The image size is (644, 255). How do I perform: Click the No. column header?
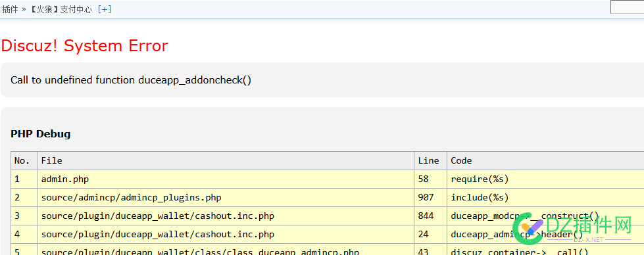[24, 160]
